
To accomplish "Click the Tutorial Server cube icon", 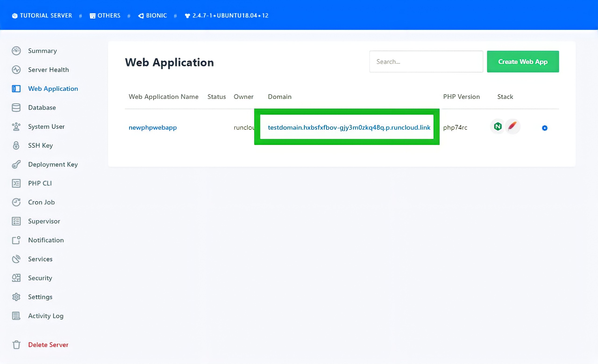I will (x=15, y=16).
